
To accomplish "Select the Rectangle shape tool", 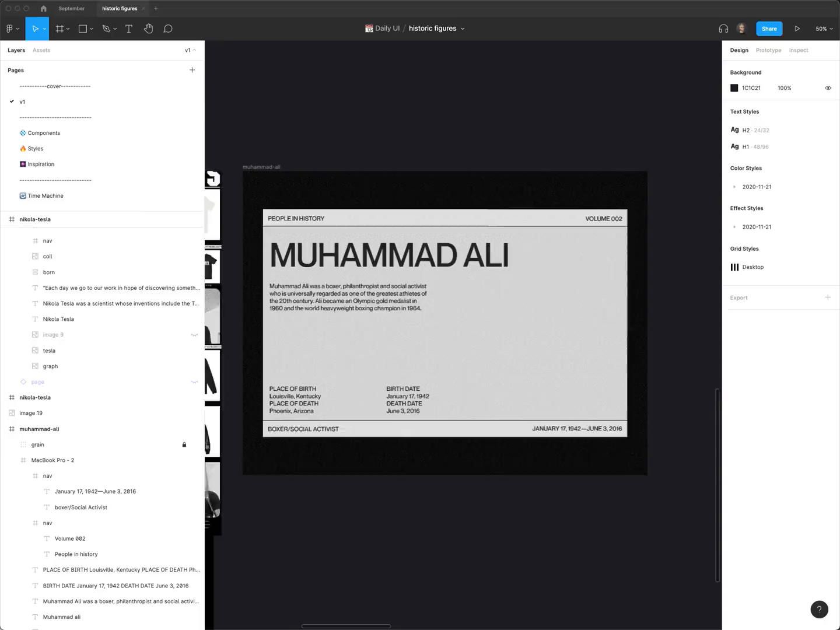I will (x=83, y=29).
